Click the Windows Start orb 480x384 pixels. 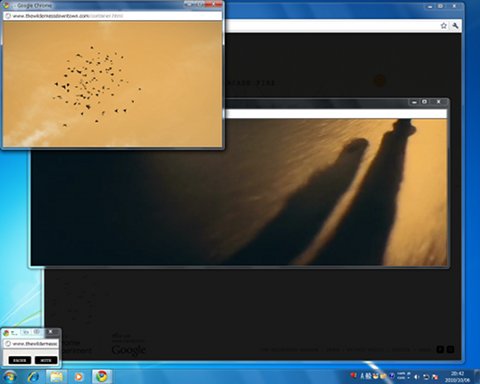point(10,377)
